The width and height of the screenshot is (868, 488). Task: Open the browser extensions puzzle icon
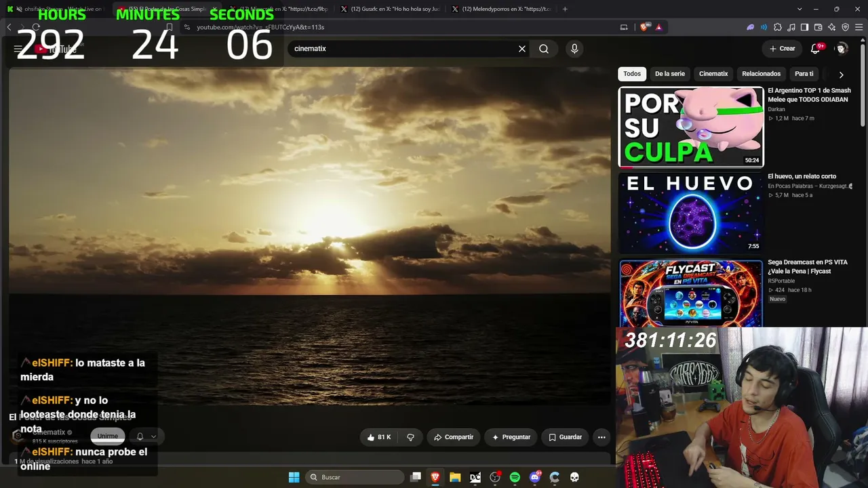(778, 27)
